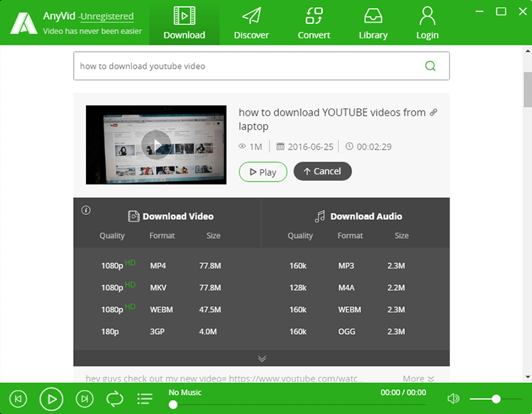
Task: Click the vertical scrollbar thumb
Action: pyautogui.click(x=528, y=89)
